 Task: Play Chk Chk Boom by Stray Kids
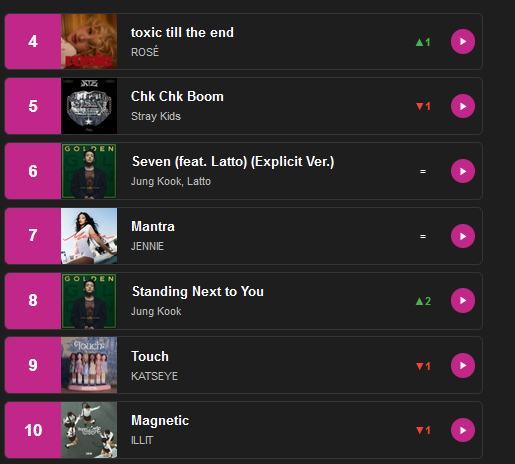click(x=463, y=106)
